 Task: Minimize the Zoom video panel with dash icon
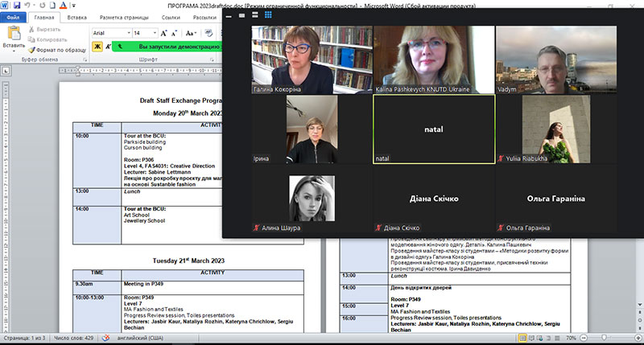tap(229, 15)
